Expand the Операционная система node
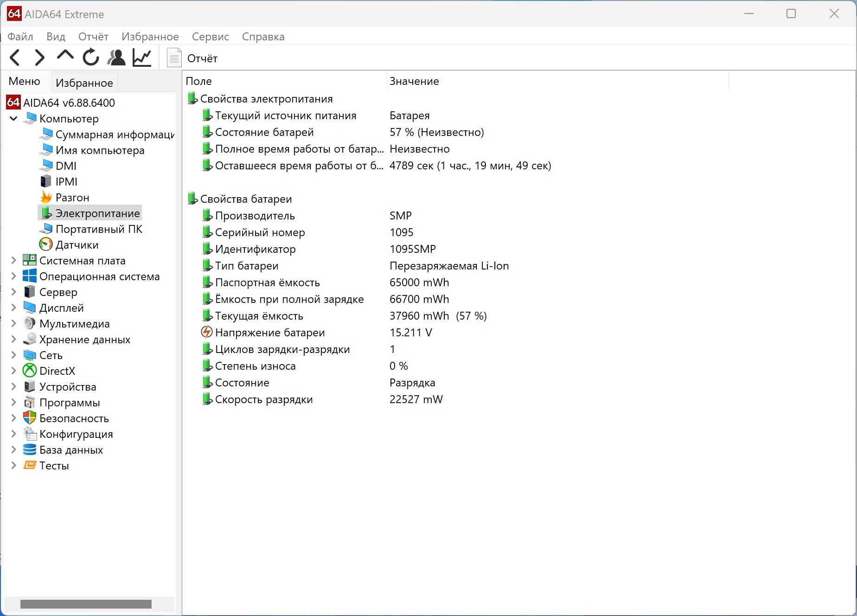This screenshot has width=857, height=616. pos(13,276)
